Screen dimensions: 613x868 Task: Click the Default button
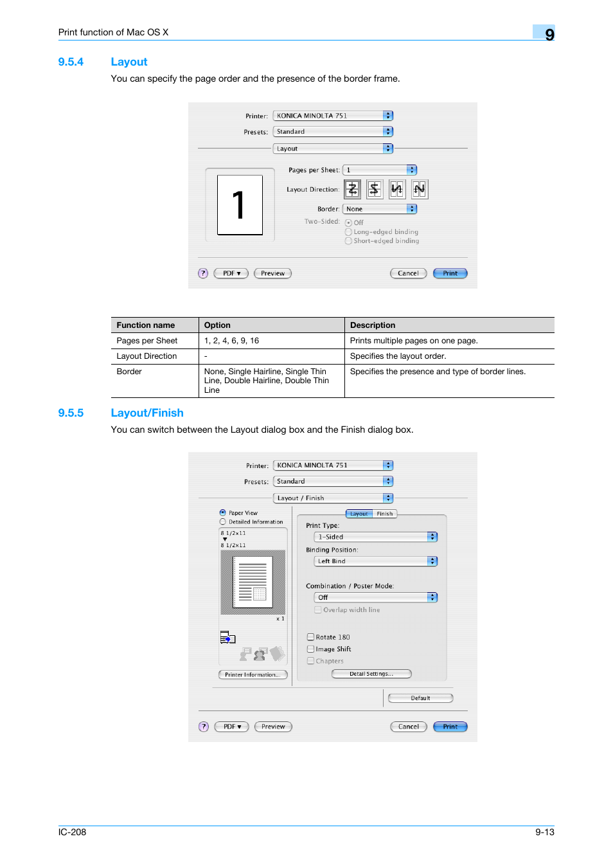[x=421, y=698]
